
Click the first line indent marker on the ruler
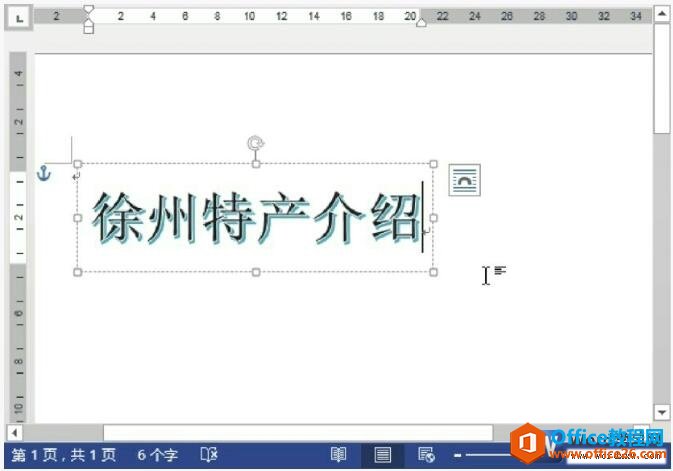click(88, 10)
